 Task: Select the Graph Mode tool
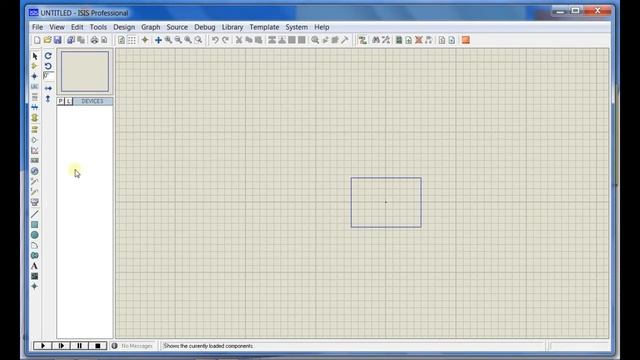pyautogui.click(x=35, y=151)
